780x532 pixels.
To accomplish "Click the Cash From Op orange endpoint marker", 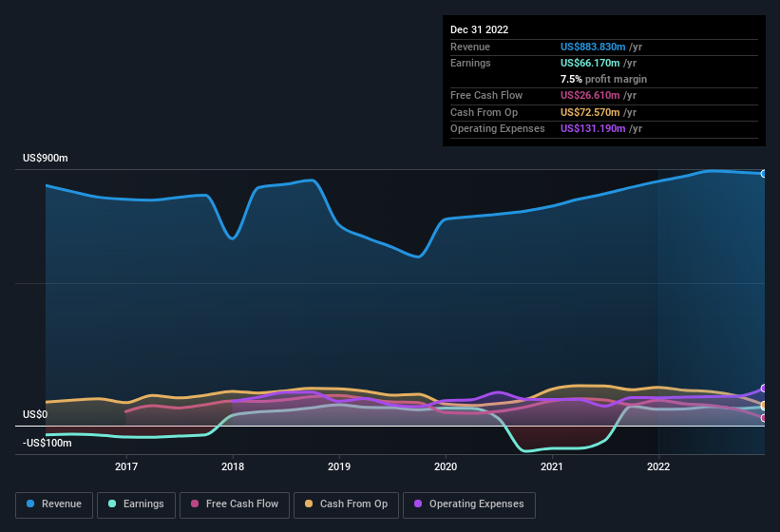I will 764,406.
